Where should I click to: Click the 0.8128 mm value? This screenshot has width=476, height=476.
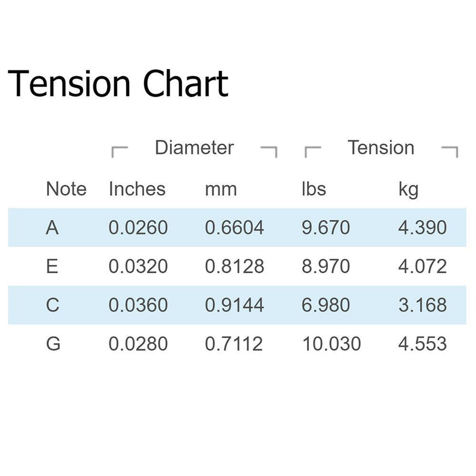click(234, 266)
